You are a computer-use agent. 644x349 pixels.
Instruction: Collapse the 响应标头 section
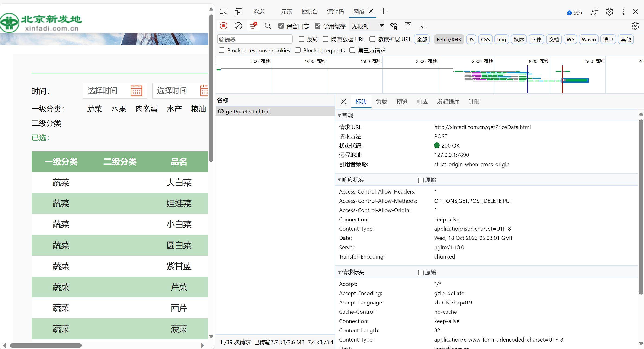pos(339,180)
